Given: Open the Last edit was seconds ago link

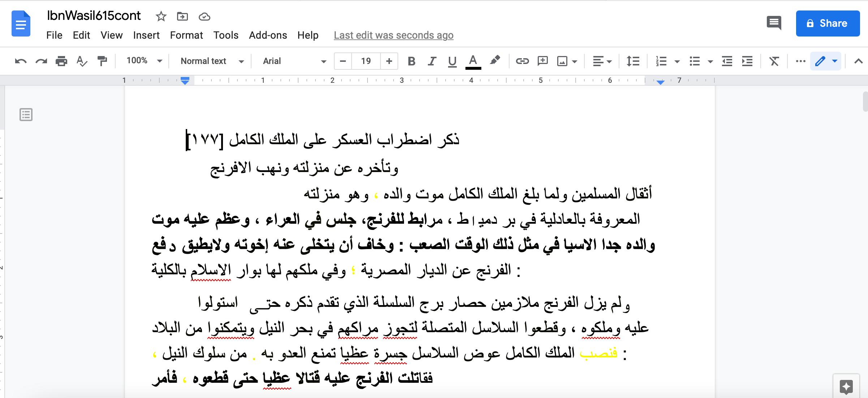Looking at the screenshot, I should click(x=394, y=35).
